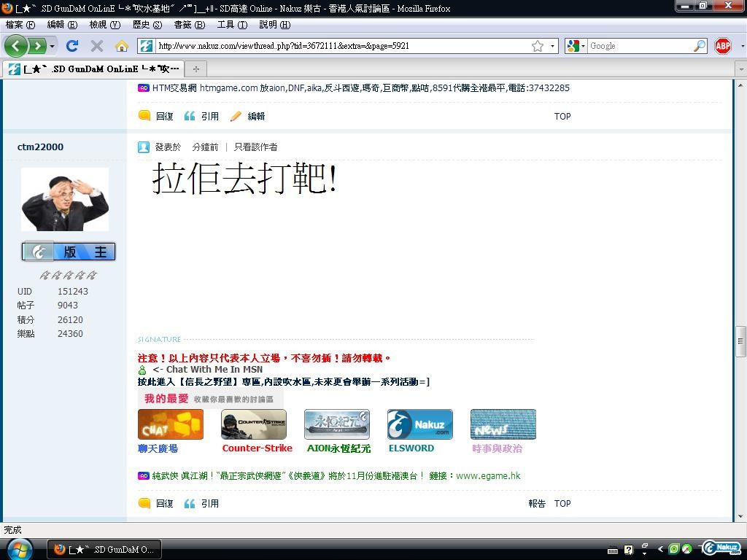Image resolution: width=747 pixels, height=560 pixels.
Task: Stop loading with the X icon
Action: 97,46
